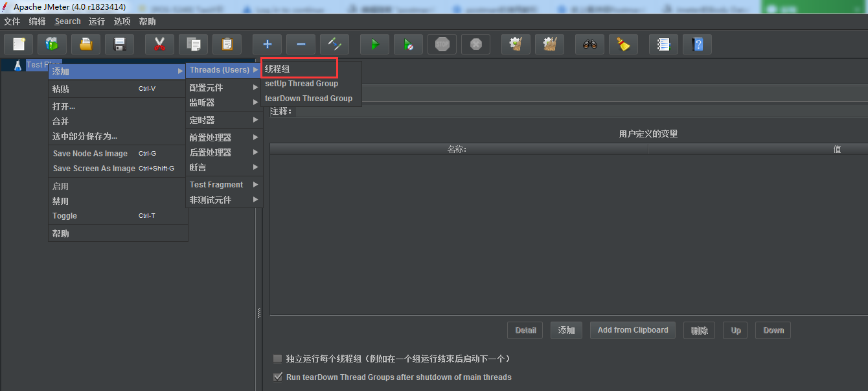868x391 pixels.
Task: Choose 打开... in context menu
Action: pyautogui.click(x=118, y=106)
